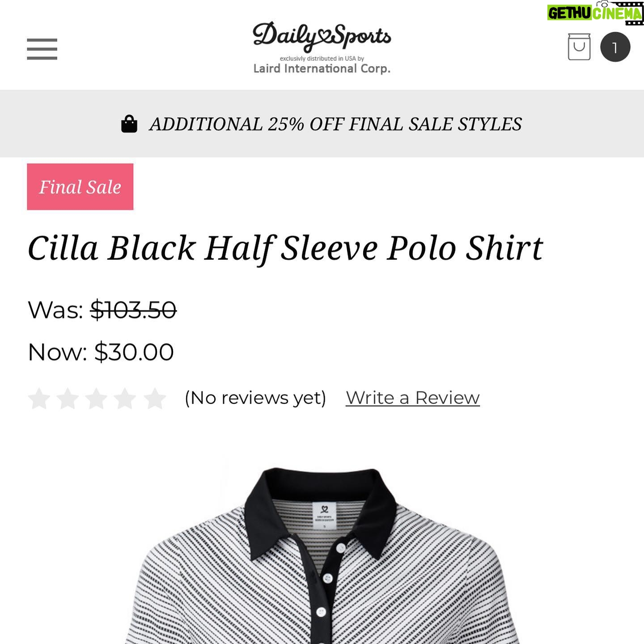Click the black shopping bag icon in banner

[x=129, y=124]
